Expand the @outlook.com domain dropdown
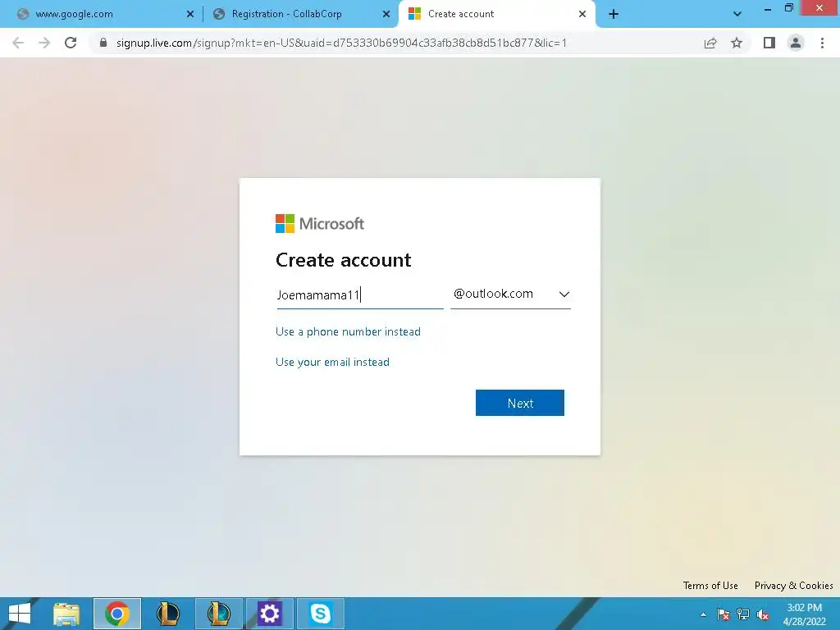The image size is (840, 630). (x=510, y=294)
